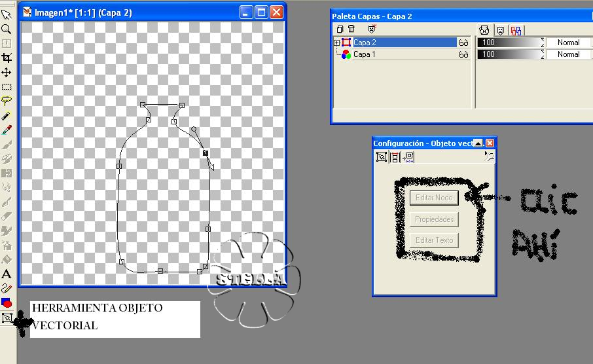Close the Configuración Objeto vectorial panel

(x=490, y=143)
